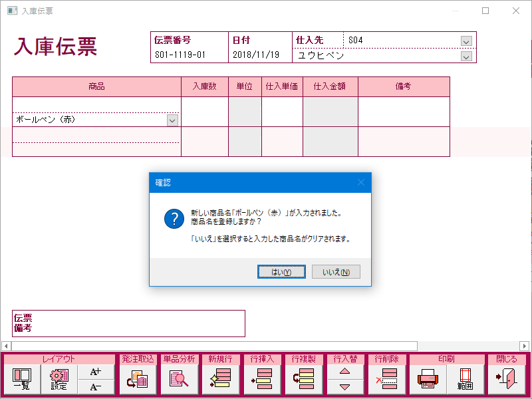Click the 伝票備考 notes field
This screenshot has height=399, width=532.
pyautogui.click(x=140, y=323)
